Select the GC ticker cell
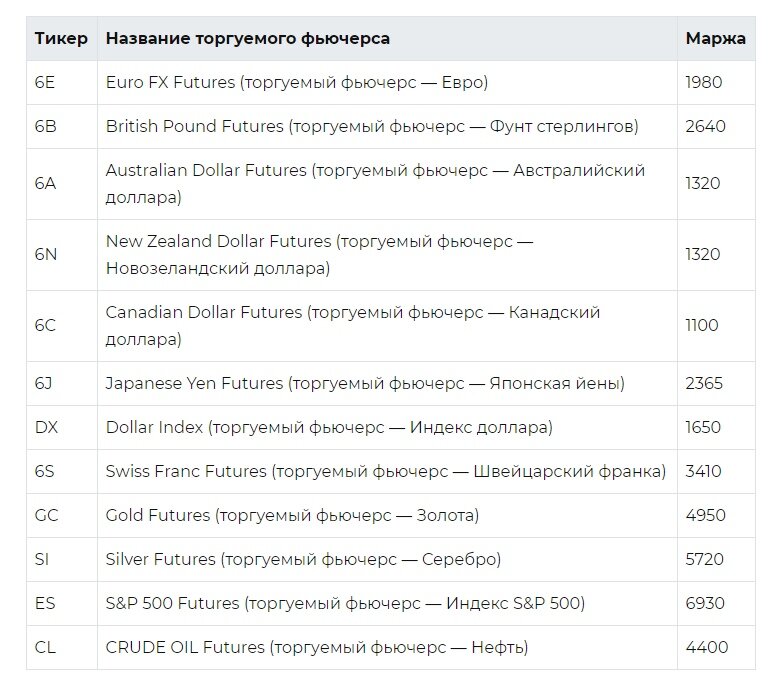This screenshot has width=773, height=685. 47,515
